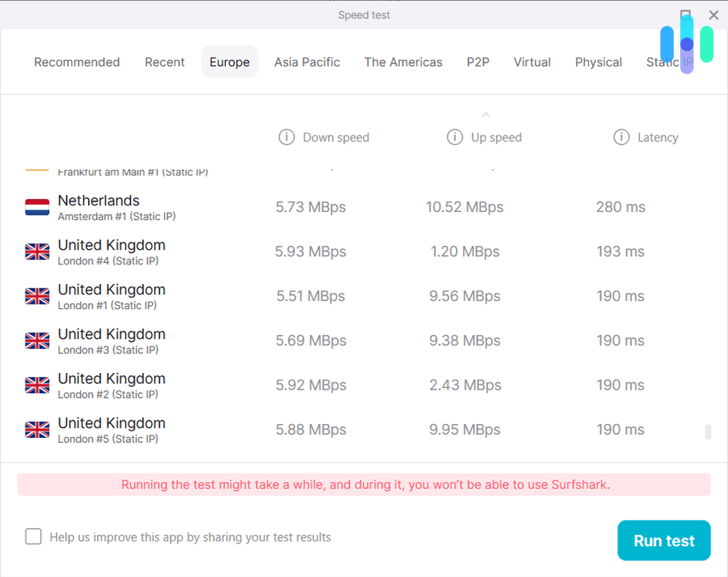The height and width of the screenshot is (577, 728).
Task: Click the 10.52 MBps up speed value
Action: [x=464, y=207]
